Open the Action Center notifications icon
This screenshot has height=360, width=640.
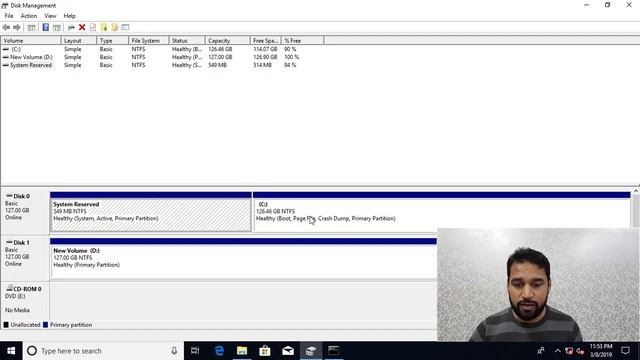point(625,351)
